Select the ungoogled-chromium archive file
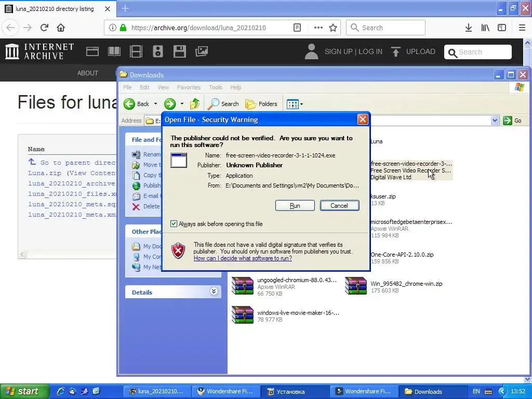This screenshot has width=532, height=399. point(284,287)
